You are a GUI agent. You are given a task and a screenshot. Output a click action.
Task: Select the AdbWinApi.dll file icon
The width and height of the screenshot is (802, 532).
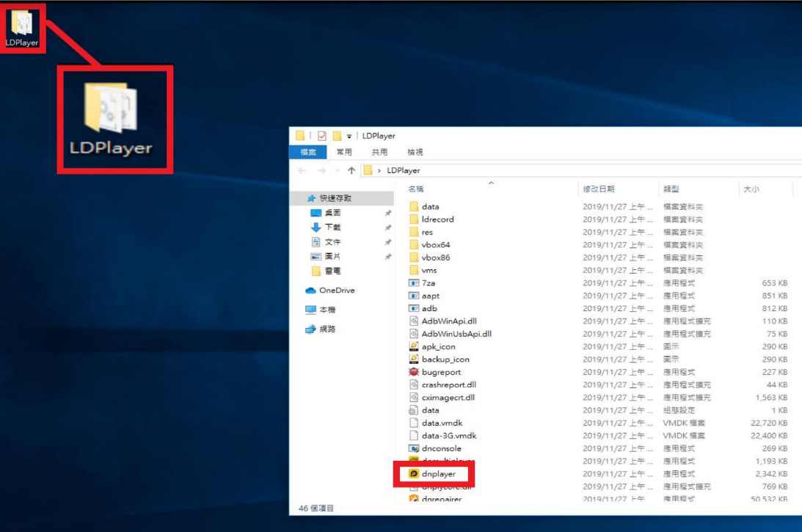(x=414, y=321)
